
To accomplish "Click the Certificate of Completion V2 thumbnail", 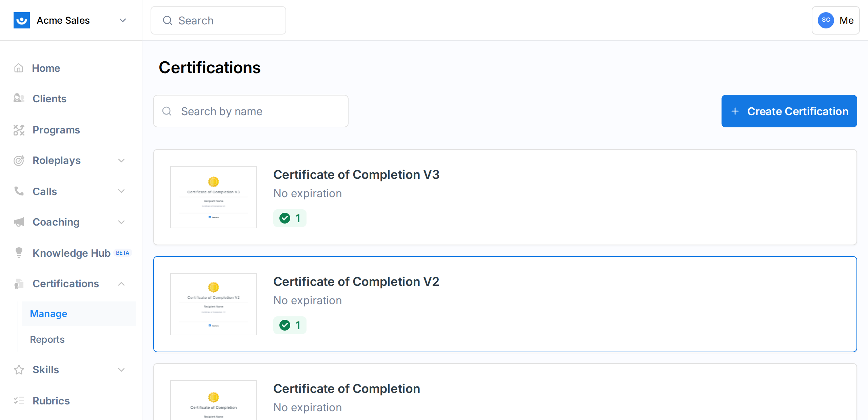I will point(213,304).
